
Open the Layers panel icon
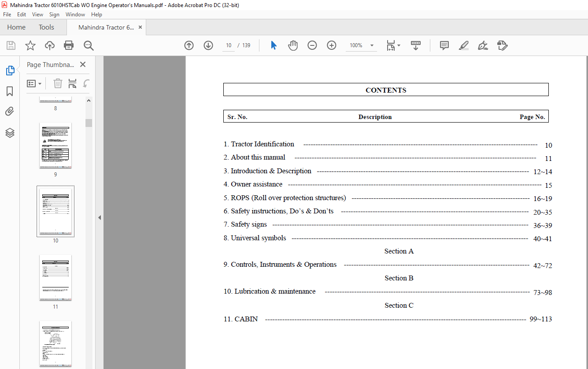tap(10, 132)
